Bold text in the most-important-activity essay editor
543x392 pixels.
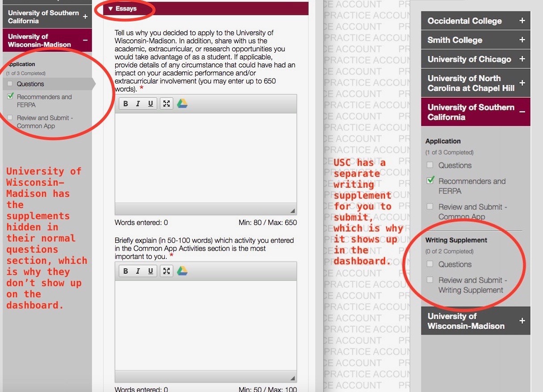click(125, 271)
